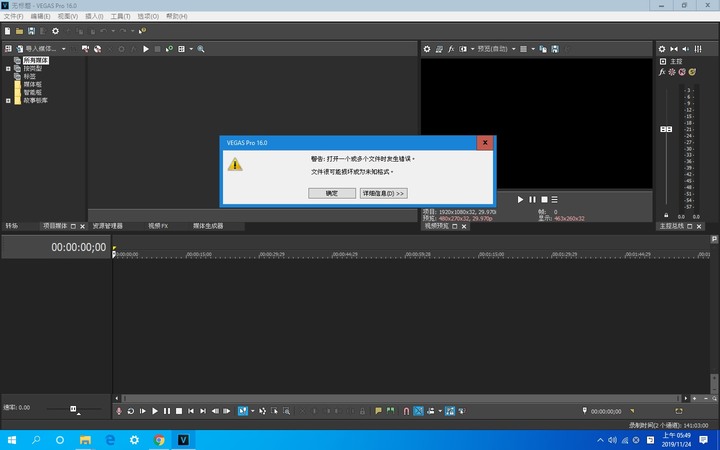Open the views grid button in Project Media
This screenshot has width=720, height=450.
click(181, 49)
